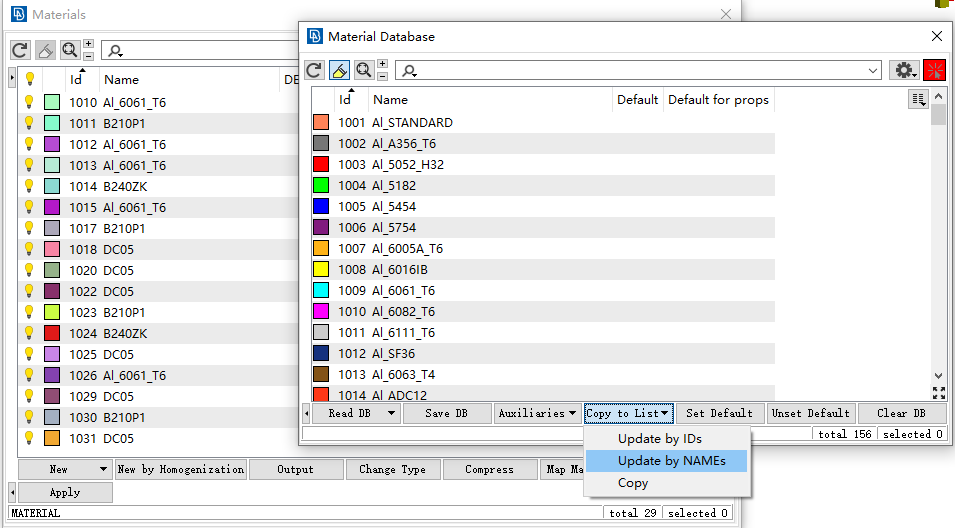The height and width of the screenshot is (528, 955).
Task: Click refresh icon in Materials window
Action: pyautogui.click(x=19, y=51)
